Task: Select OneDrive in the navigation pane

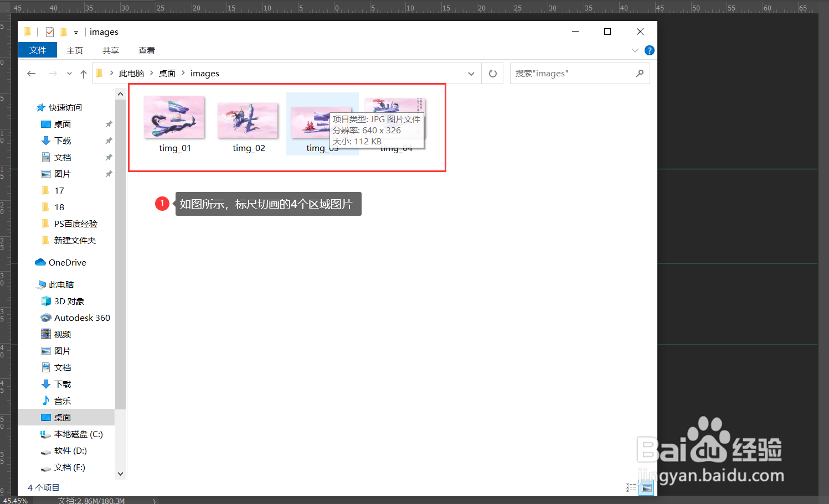Action: (67, 263)
